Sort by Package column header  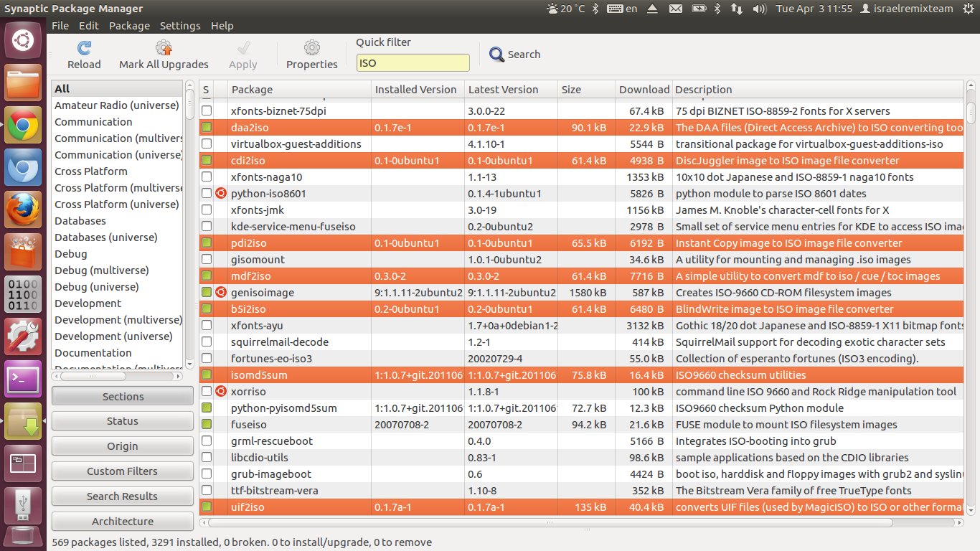click(299, 90)
